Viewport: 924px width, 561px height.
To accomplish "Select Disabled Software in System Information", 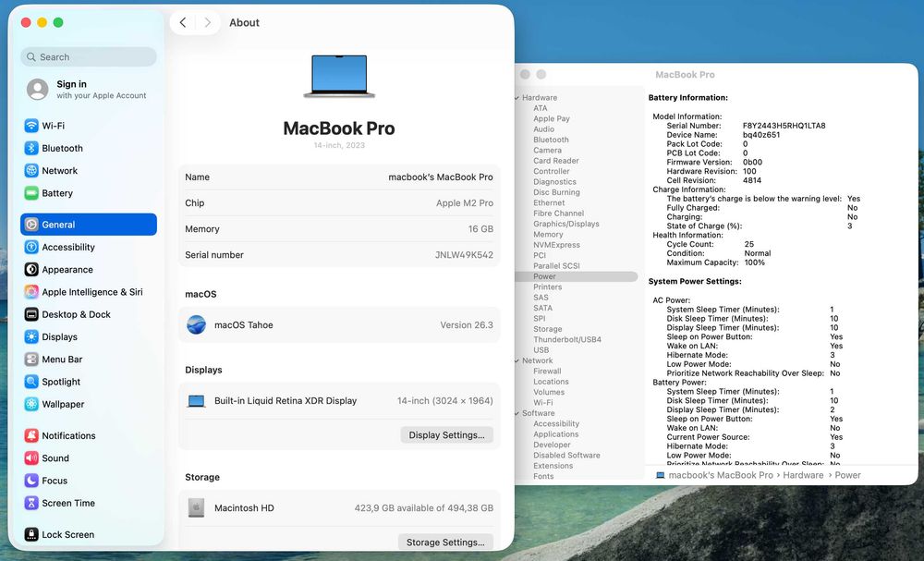I will tap(567, 455).
